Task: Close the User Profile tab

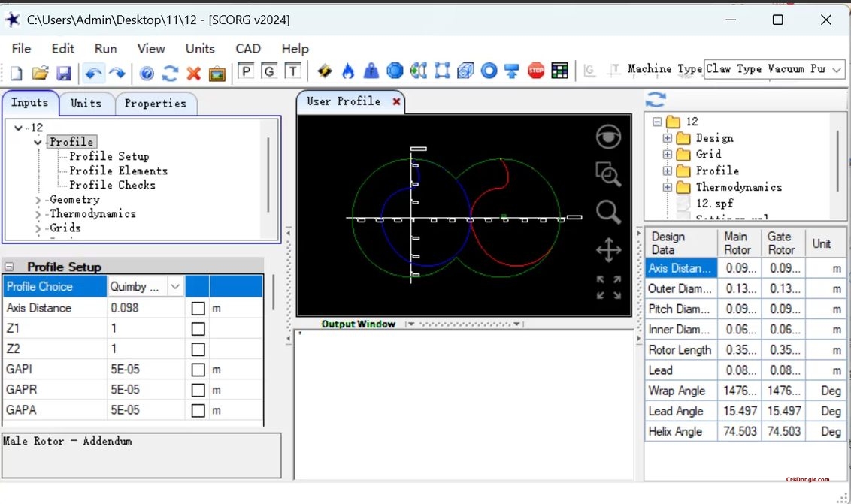Action: tap(397, 101)
